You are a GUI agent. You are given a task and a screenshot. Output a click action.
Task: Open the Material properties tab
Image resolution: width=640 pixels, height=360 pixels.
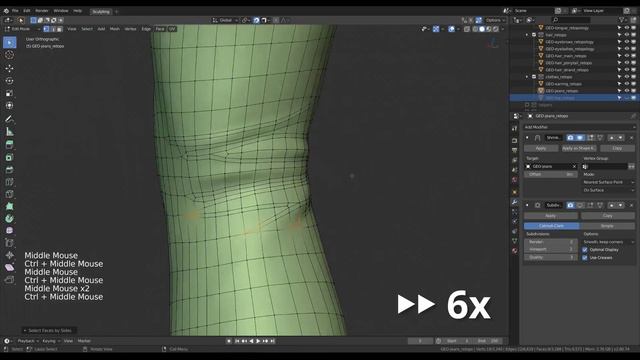tap(514, 251)
